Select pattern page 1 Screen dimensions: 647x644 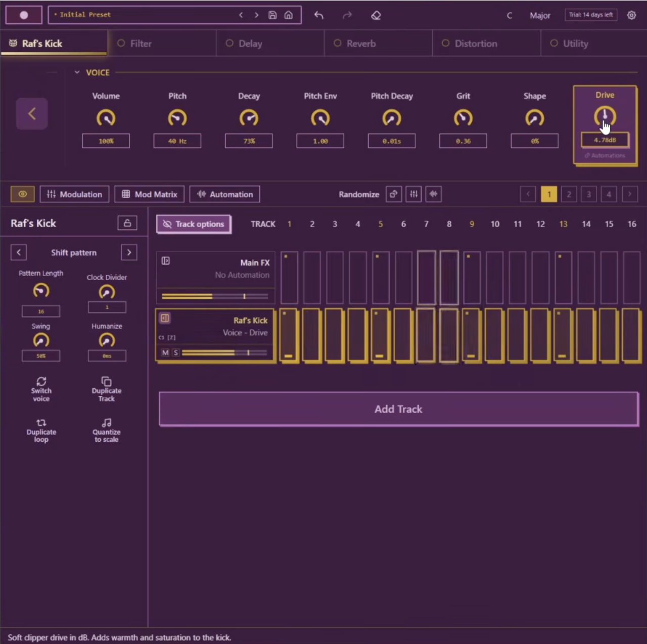click(x=549, y=194)
